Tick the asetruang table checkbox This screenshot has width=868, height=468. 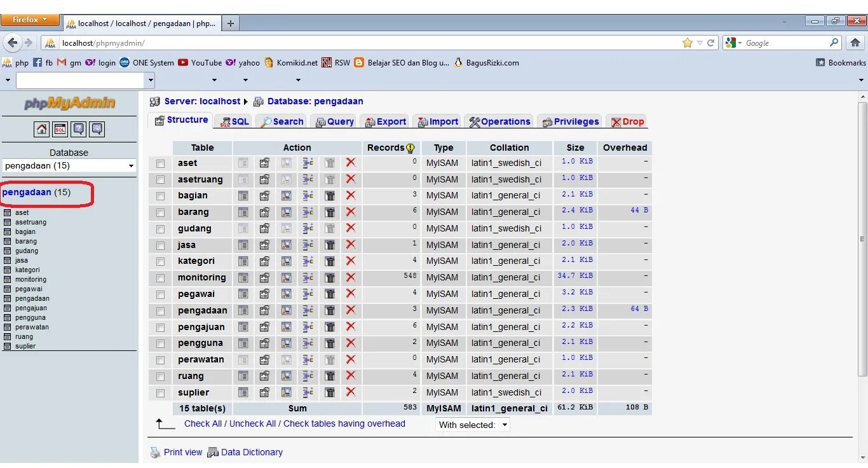[x=160, y=180]
